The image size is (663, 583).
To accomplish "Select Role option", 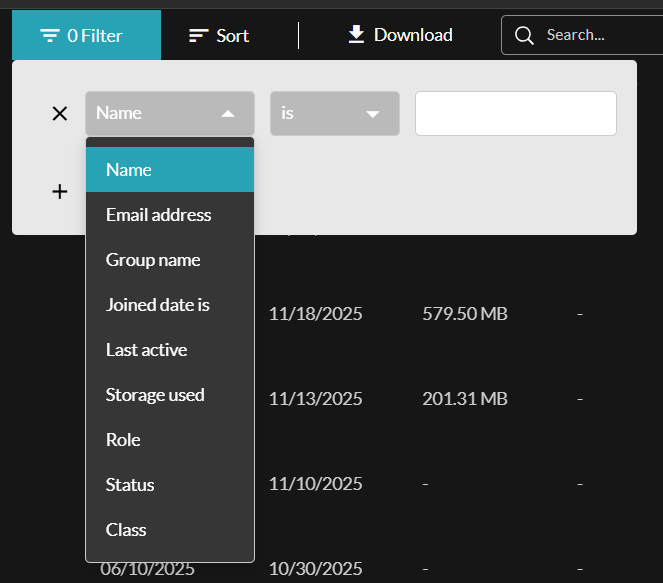I will [x=170, y=440].
